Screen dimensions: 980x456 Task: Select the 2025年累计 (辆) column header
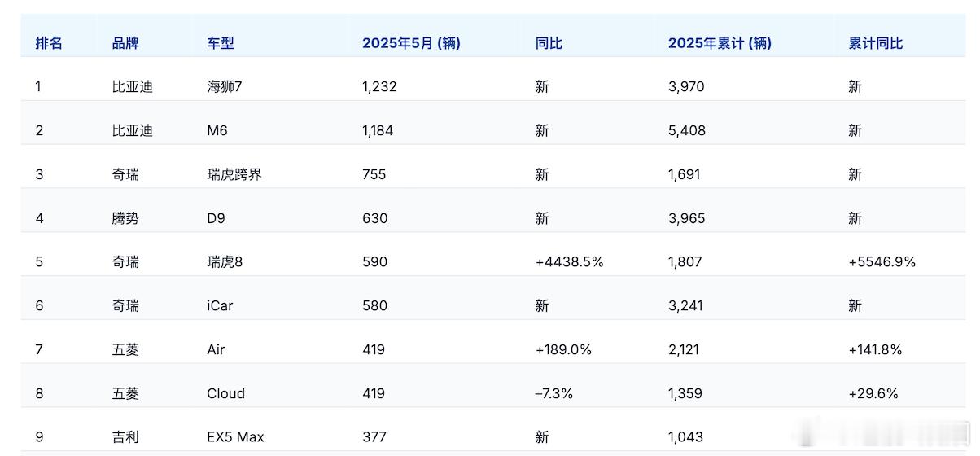click(720, 43)
